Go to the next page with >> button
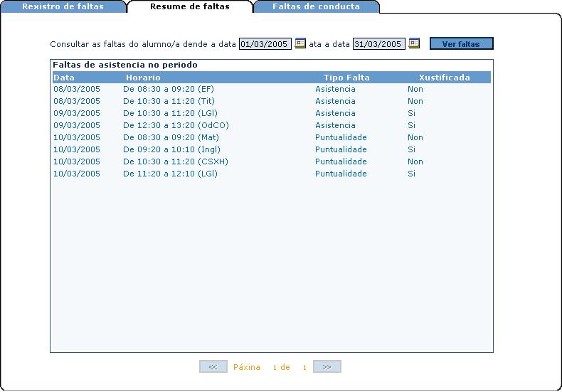The width and height of the screenshot is (562, 392). 327,367
